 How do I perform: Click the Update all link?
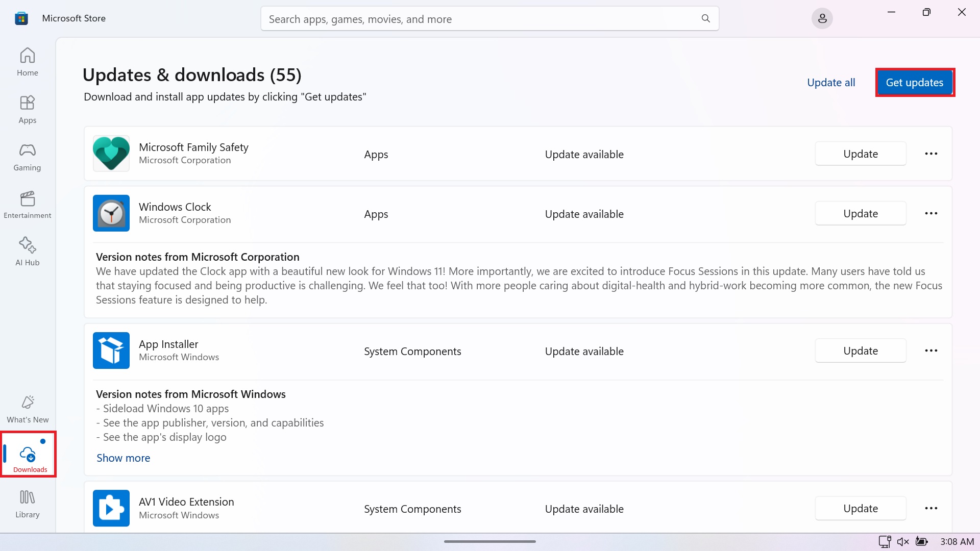pyautogui.click(x=830, y=83)
